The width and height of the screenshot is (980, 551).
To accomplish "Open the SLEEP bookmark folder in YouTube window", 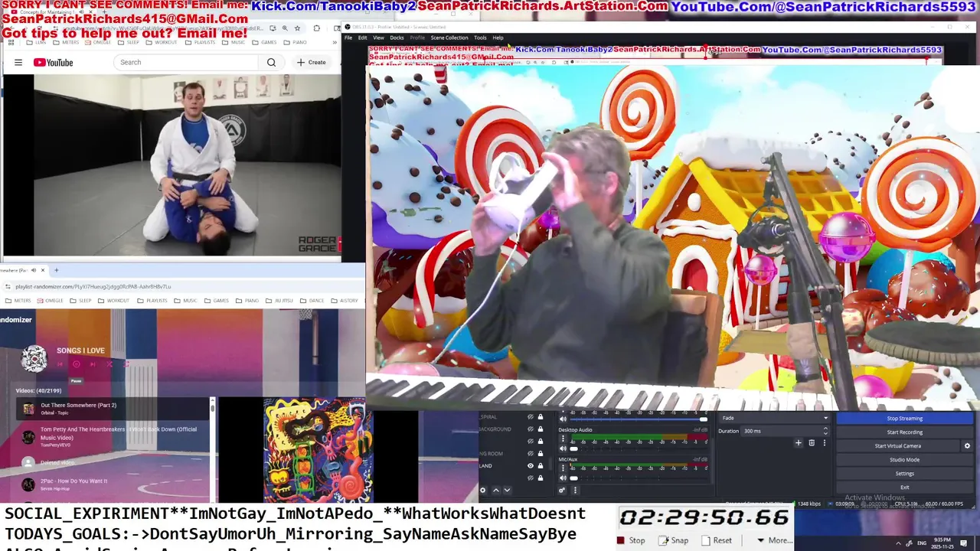I will (x=127, y=42).
